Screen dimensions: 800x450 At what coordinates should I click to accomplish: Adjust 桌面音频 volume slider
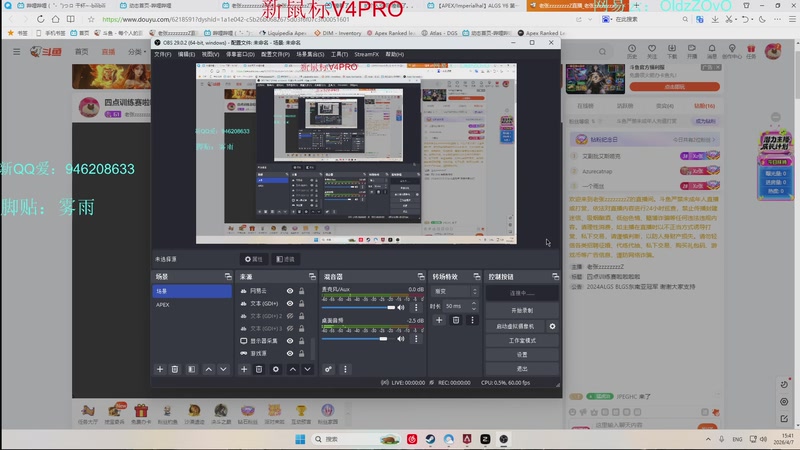click(358, 339)
